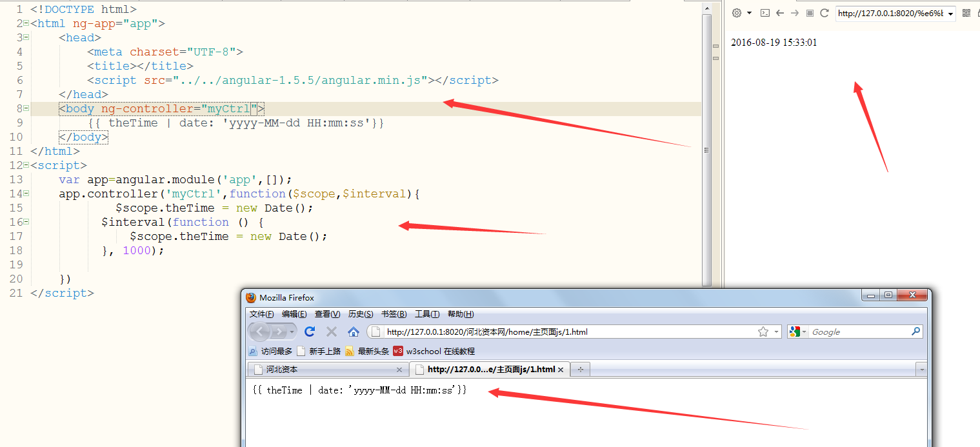Show the QR code for the preview
The height and width of the screenshot is (447, 980).
966,13
